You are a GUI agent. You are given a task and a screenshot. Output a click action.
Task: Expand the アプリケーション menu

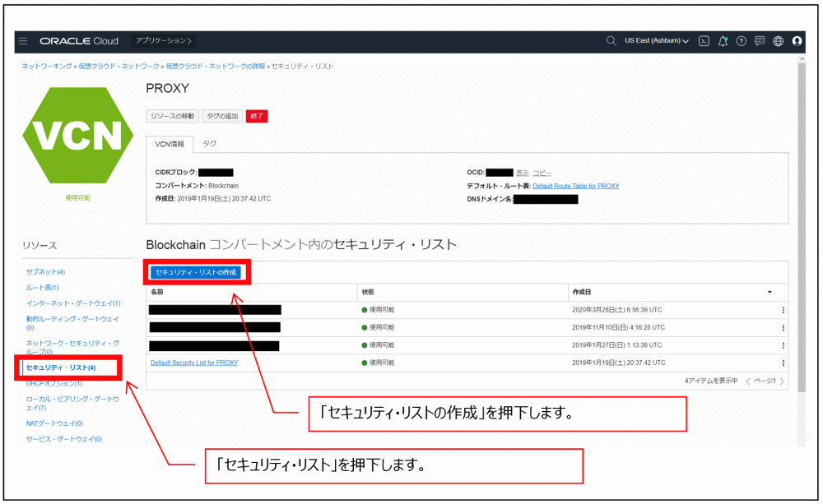point(164,41)
